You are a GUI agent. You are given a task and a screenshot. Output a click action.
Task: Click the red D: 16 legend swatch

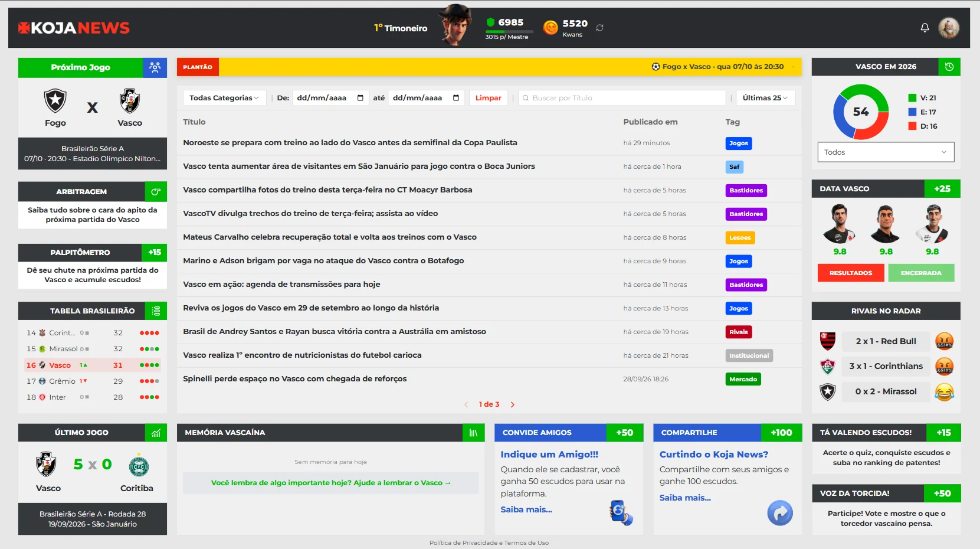coord(912,126)
